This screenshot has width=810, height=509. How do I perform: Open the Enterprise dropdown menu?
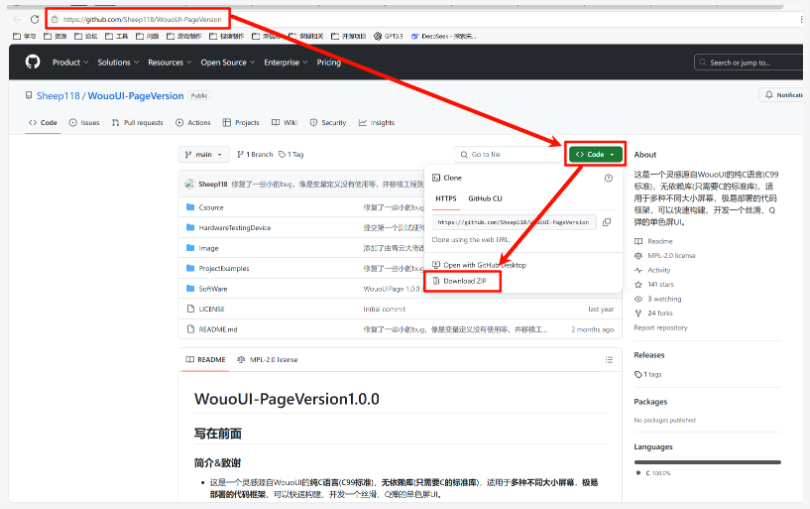[286, 63]
